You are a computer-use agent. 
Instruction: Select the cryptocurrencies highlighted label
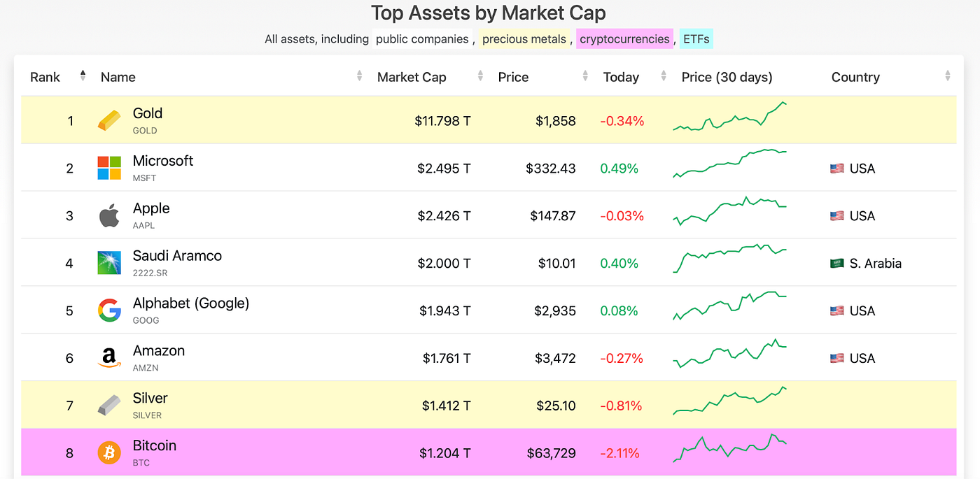pos(624,38)
